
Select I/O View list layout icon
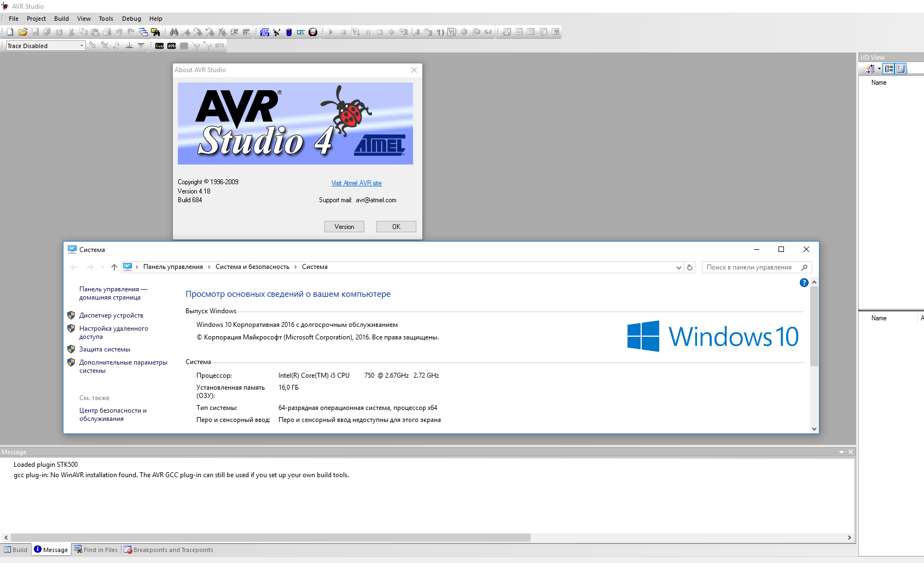click(901, 68)
